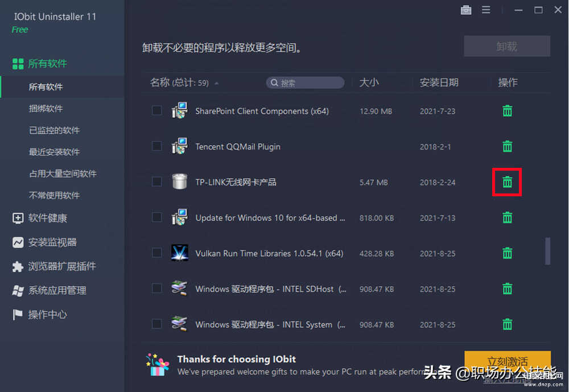Image resolution: width=569 pixels, height=392 pixels.
Task: Click the 12.90 MB size value
Action: (376, 111)
